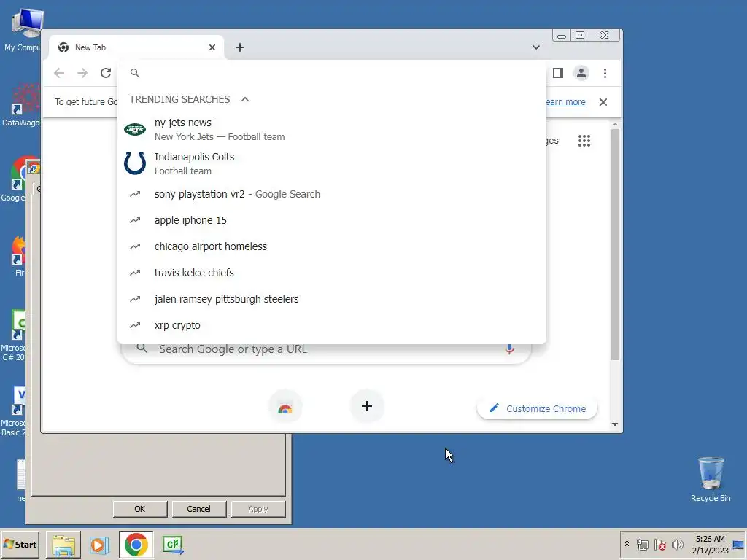Open the Windows Start menu
The image size is (747, 560).
tap(20, 544)
